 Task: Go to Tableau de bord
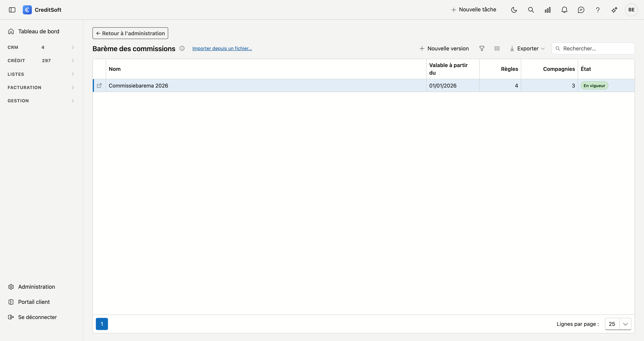[34, 31]
